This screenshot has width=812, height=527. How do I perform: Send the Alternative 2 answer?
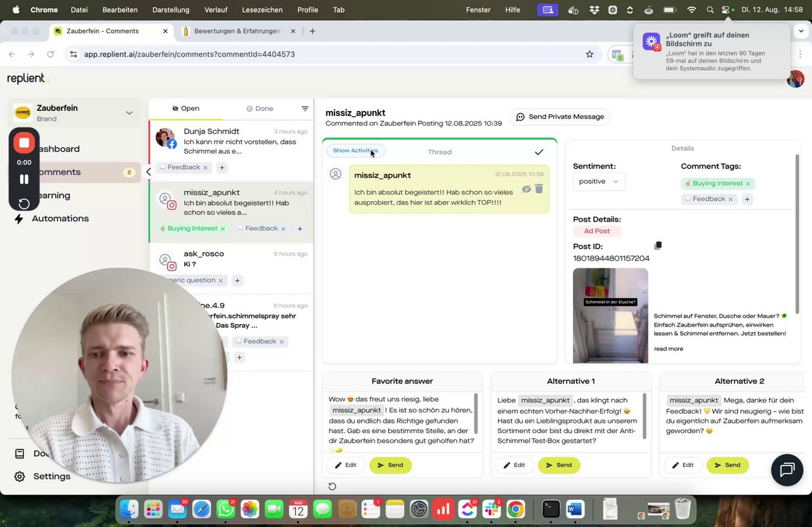[x=728, y=465]
